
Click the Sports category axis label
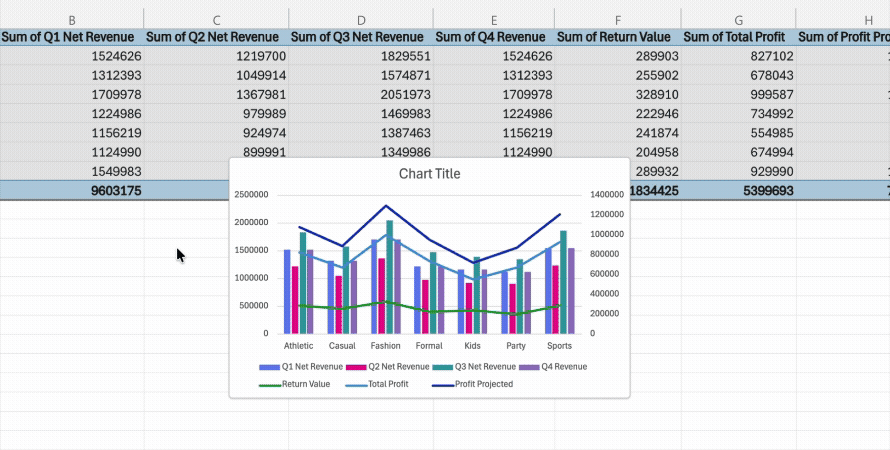tap(559, 346)
